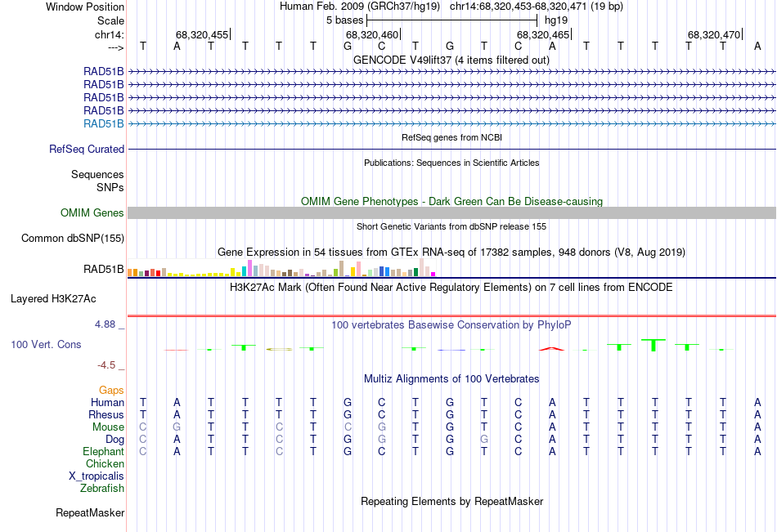
Task: Click the 68,320,465 ruler position
Action: [543, 34]
